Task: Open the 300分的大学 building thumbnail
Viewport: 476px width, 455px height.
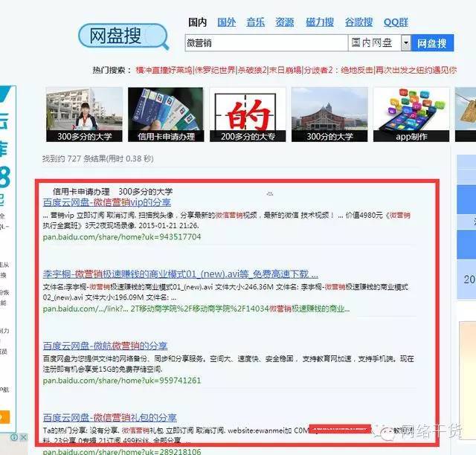Action: point(329,114)
